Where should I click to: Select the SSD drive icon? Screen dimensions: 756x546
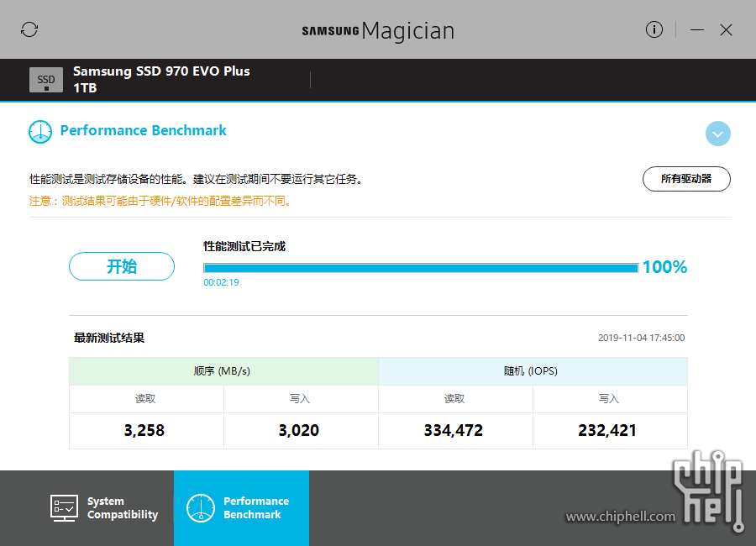pos(46,80)
